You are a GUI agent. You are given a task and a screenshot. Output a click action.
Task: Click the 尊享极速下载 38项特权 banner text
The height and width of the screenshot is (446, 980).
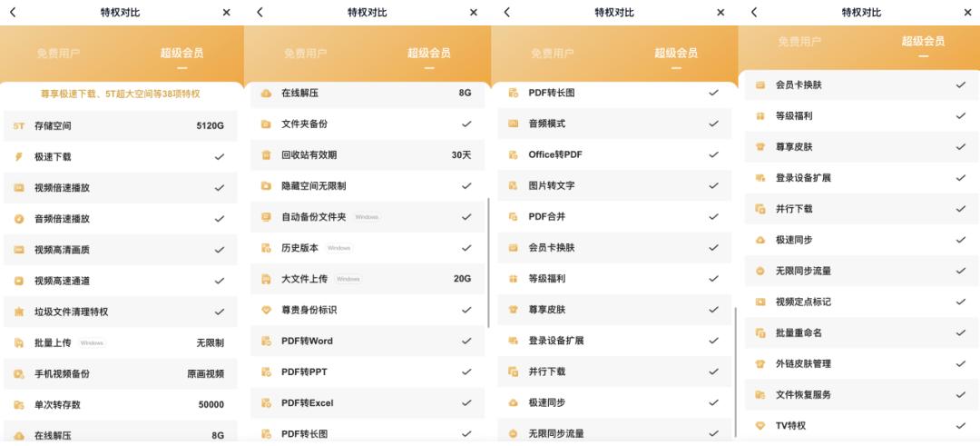(x=120, y=94)
